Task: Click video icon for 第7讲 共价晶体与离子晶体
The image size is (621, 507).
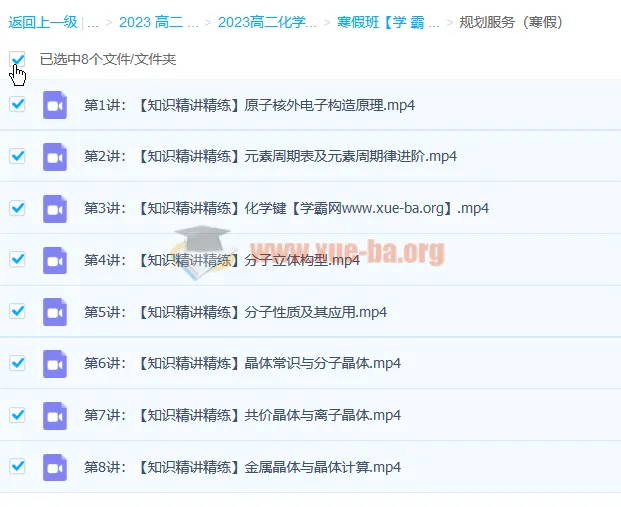Action: point(55,415)
